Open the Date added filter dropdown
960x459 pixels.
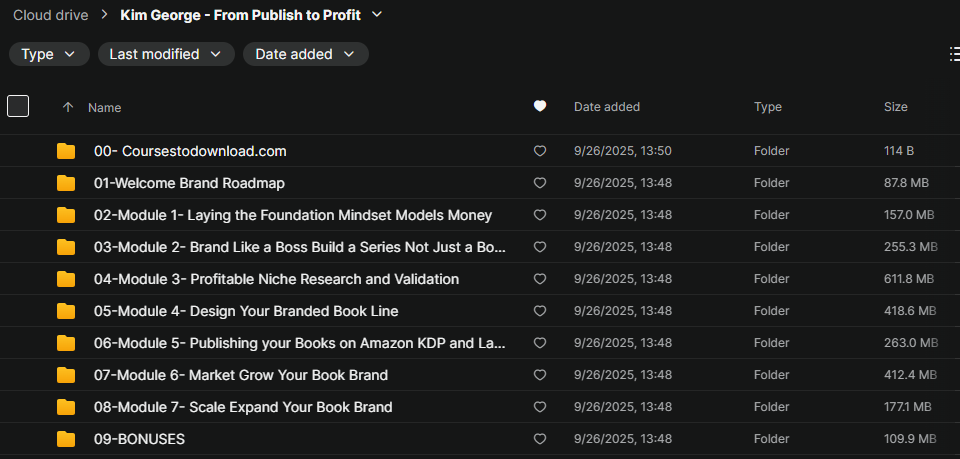[305, 54]
